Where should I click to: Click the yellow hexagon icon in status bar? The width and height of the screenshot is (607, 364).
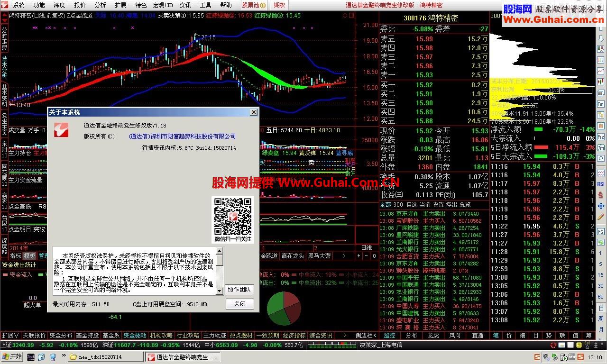(x=579, y=345)
